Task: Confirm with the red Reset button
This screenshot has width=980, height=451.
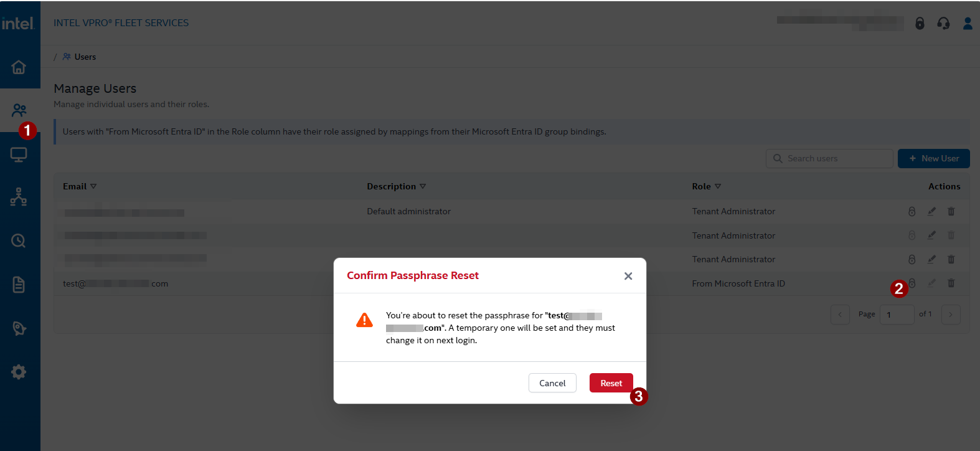Action: (611, 383)
